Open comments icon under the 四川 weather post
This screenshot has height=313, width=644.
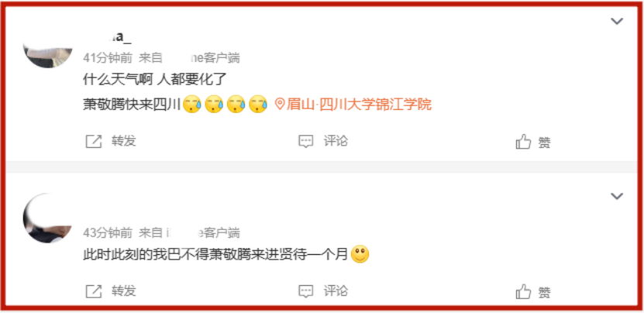(x=305, y=142)
